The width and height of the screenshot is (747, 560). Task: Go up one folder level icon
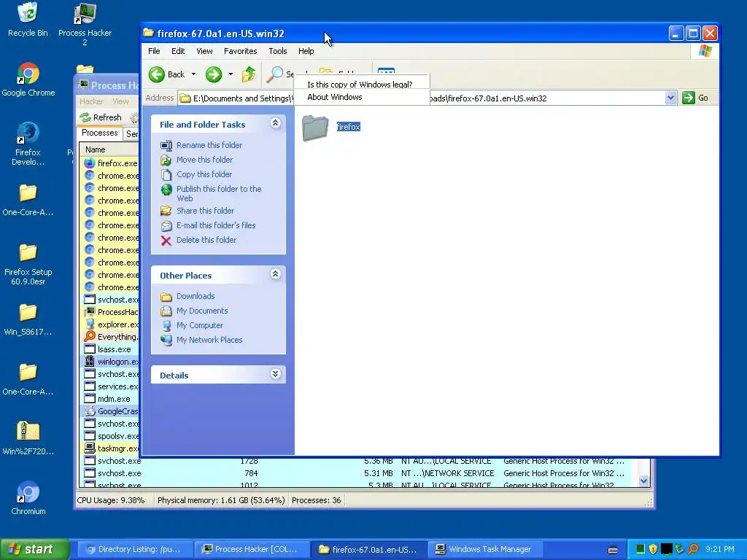click(x=248, y=74)
